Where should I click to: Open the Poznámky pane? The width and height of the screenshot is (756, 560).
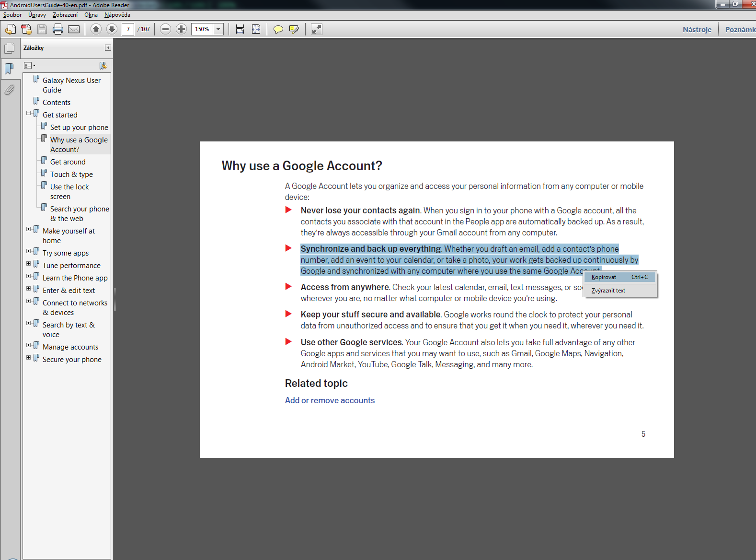coord(740,29)
